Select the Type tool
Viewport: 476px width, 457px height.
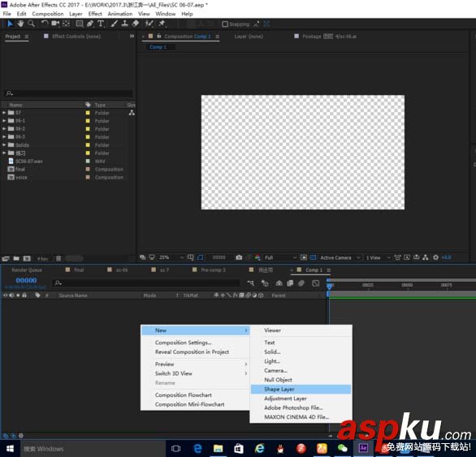point(101,24)
